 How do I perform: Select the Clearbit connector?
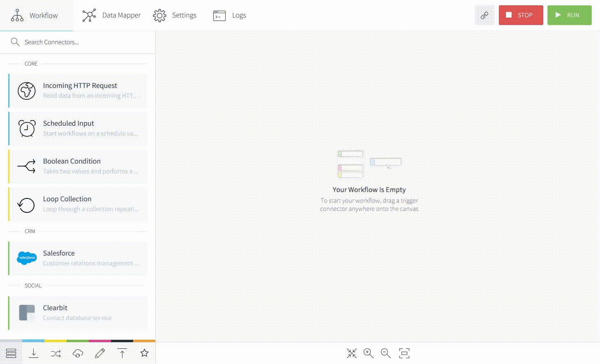coord(78,313)
